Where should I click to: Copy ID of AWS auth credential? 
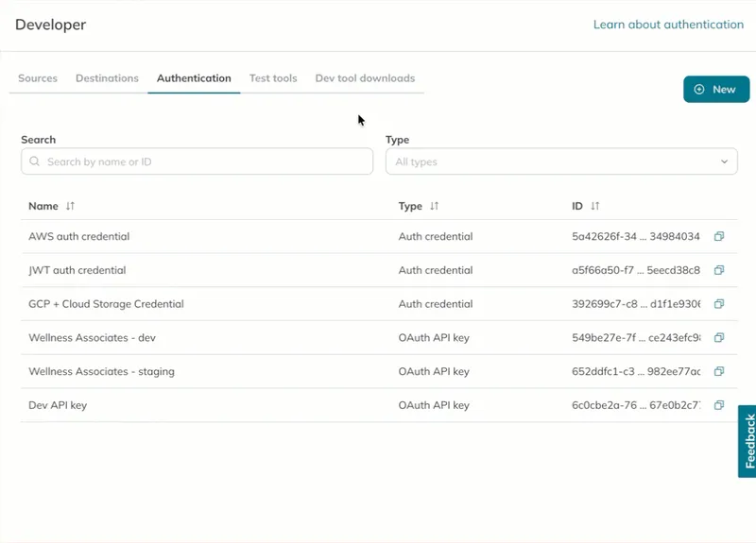click(x=719, y=236)
